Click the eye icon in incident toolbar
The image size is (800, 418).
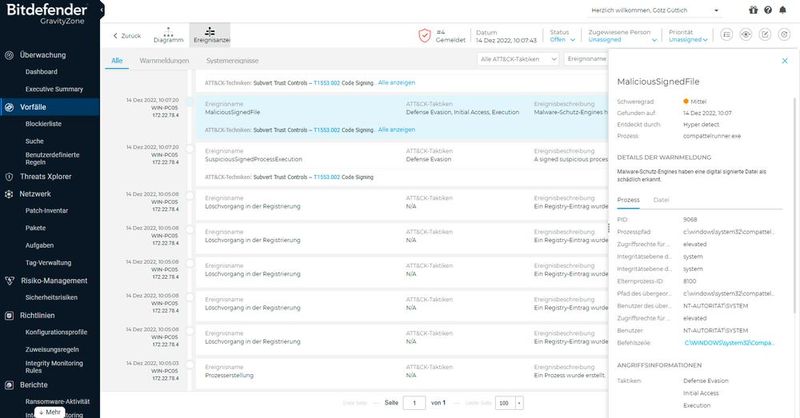point(745,34)
